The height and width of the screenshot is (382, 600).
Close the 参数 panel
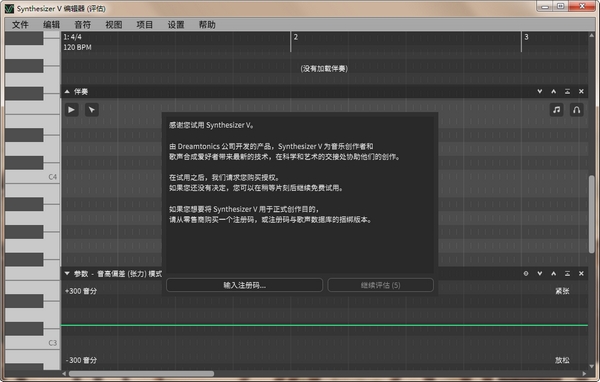581,273
